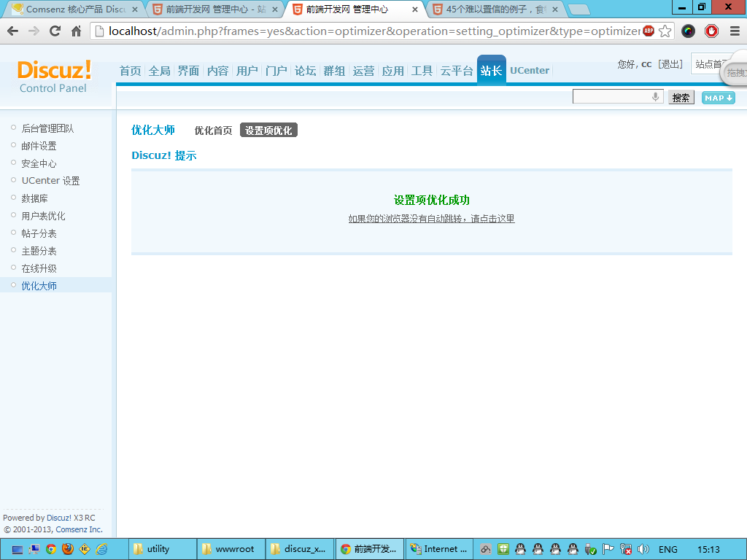Close the Comsenz 核心产品 tab
This screenshot has height=560, width=747.
134,9
